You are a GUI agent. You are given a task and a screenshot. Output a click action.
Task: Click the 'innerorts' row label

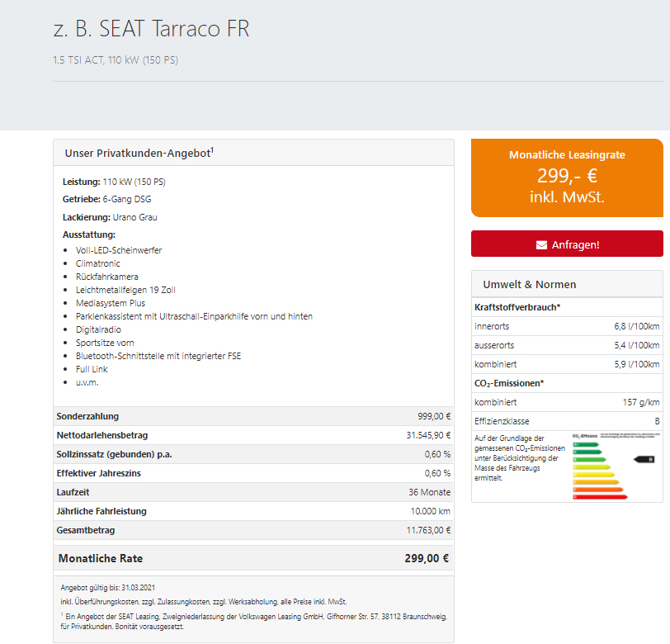point(492,326)
